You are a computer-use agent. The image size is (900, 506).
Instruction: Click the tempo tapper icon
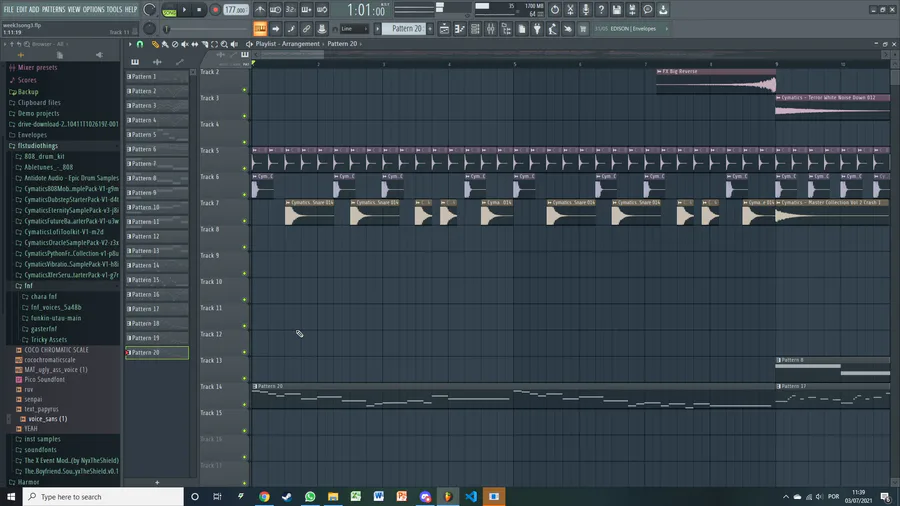pos(552,29)
